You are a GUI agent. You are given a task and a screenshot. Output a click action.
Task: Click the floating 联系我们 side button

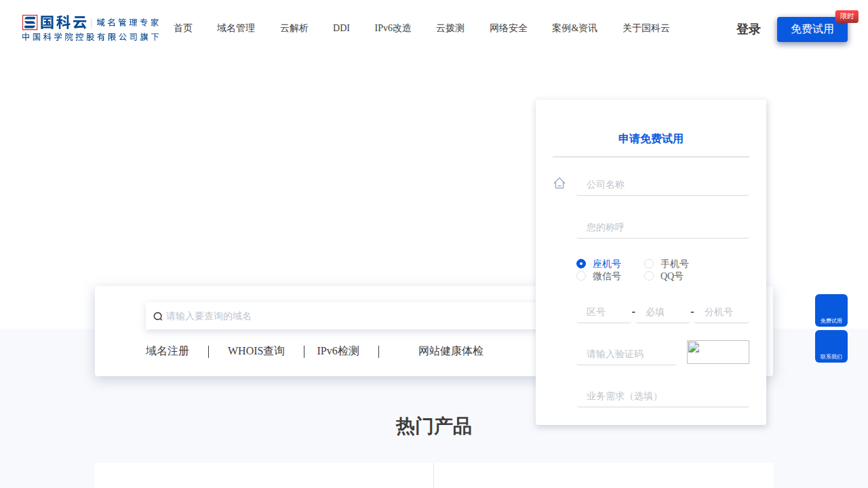[x=831, y=346]
